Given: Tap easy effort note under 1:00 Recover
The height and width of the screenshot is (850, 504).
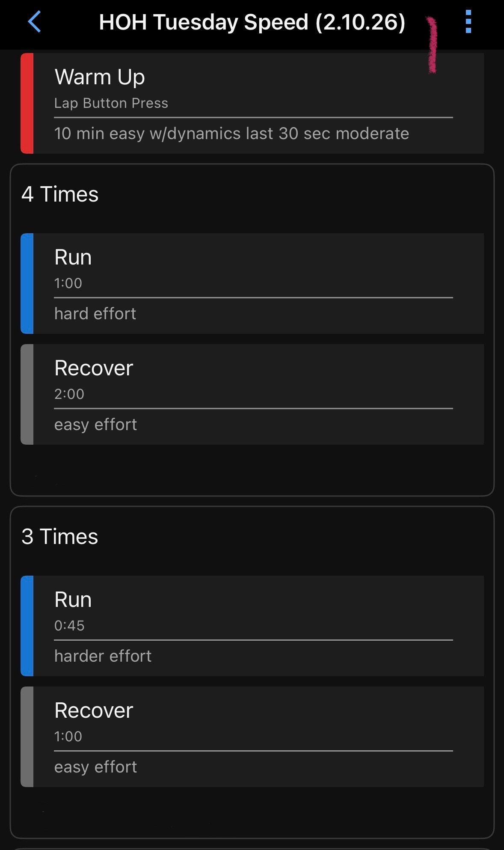Looking at the screenshot, I should coord(95,767).
